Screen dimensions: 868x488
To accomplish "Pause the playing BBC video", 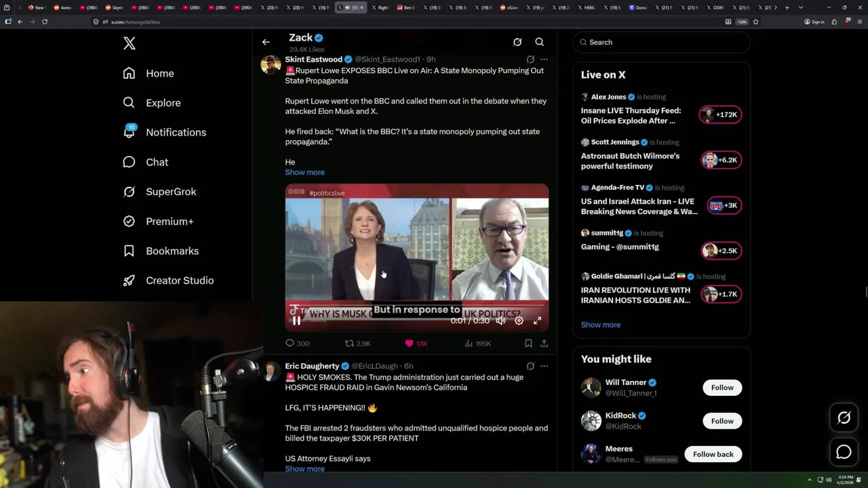I will (x=296, y=321).
